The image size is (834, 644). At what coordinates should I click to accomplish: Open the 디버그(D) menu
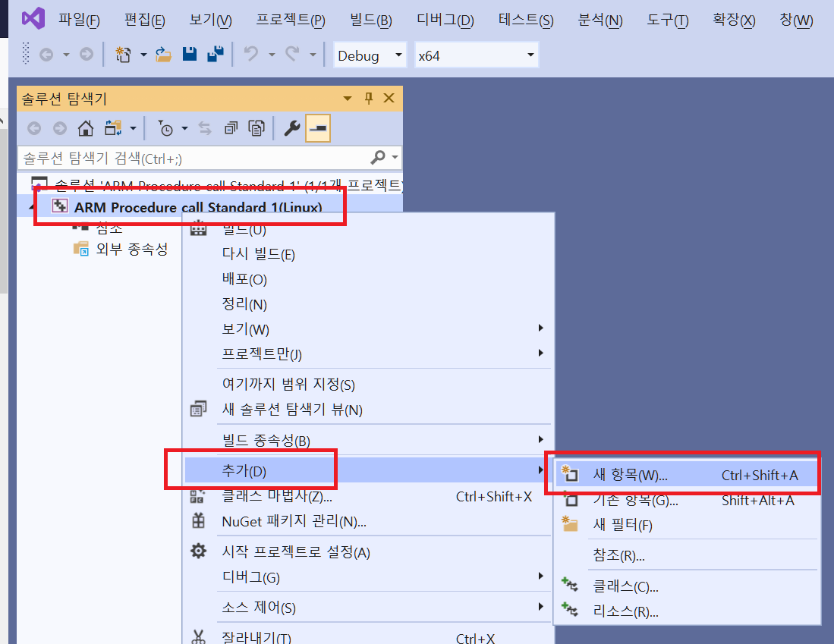(x=445, y=20)
